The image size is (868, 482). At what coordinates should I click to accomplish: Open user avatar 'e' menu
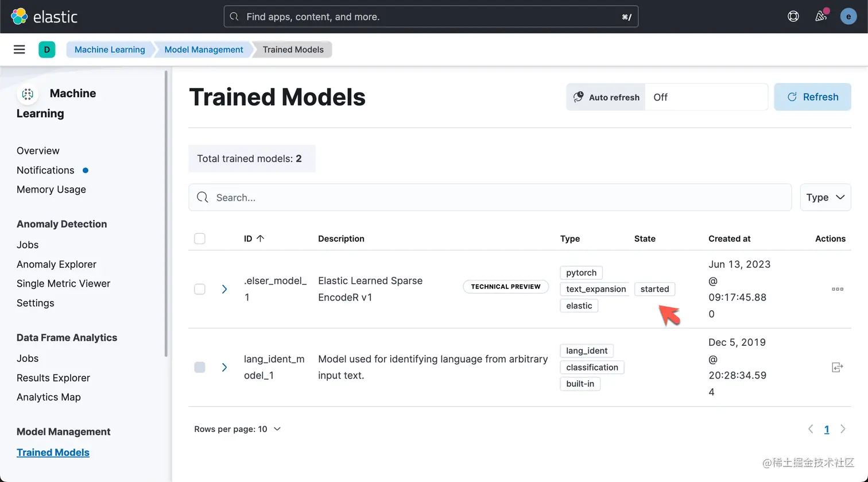tap(848, 17)
